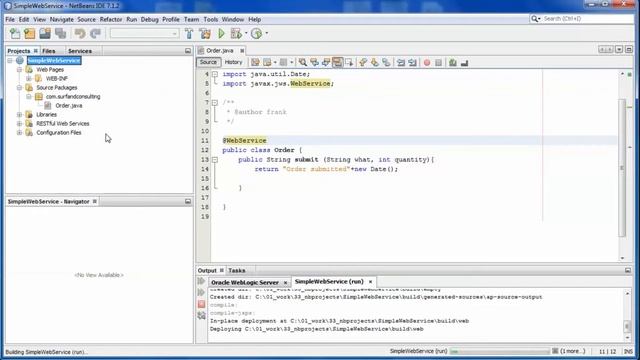640x360 pixels.
Task: Stop the running build with red square
Action: 201,304
